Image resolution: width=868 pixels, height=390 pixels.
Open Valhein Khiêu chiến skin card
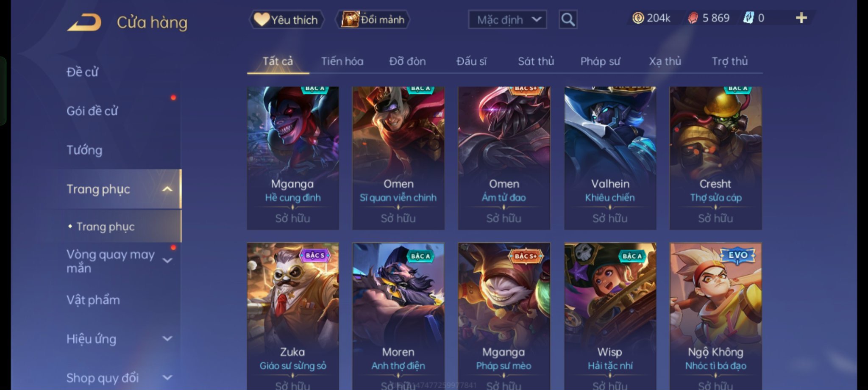pos(610,158)
